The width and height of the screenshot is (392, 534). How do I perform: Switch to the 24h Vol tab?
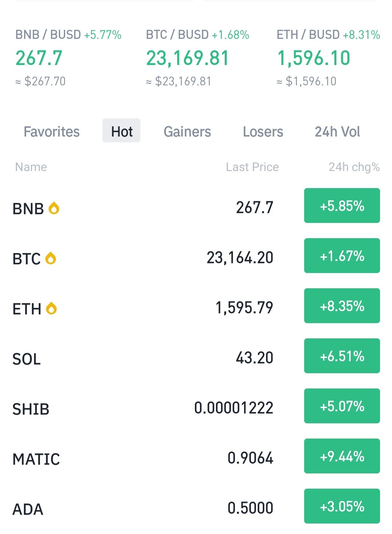tap(338, 132)
